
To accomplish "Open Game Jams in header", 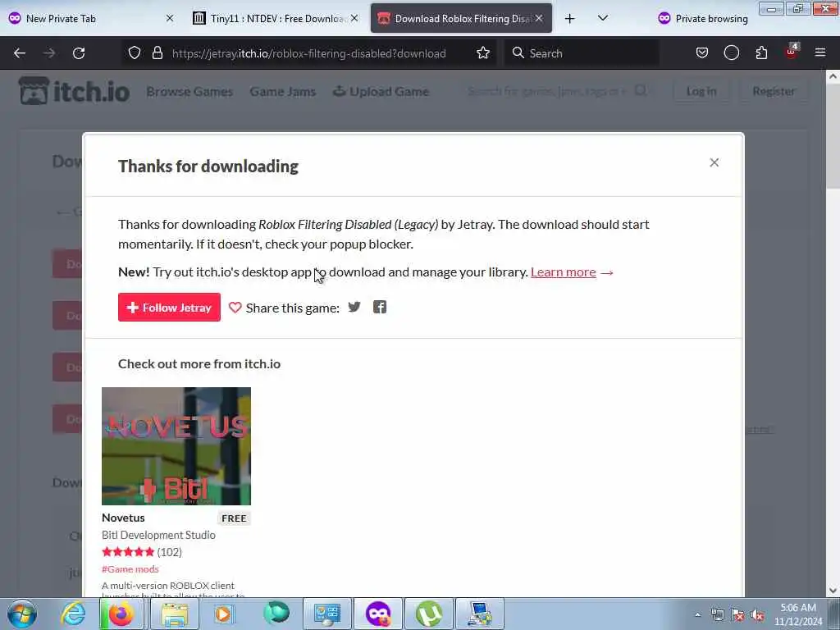I will tap(282, 92).
